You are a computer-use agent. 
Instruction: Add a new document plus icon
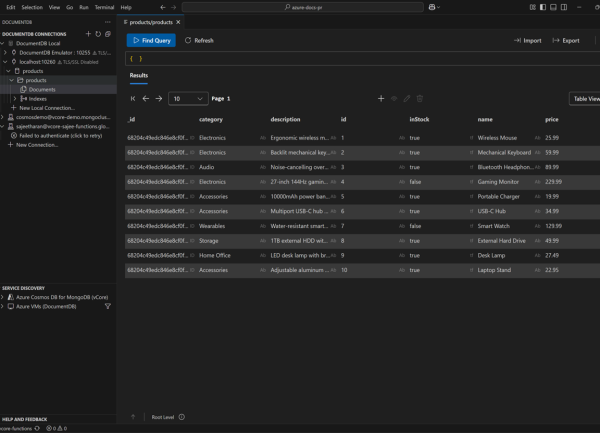(x=381, y=99)
